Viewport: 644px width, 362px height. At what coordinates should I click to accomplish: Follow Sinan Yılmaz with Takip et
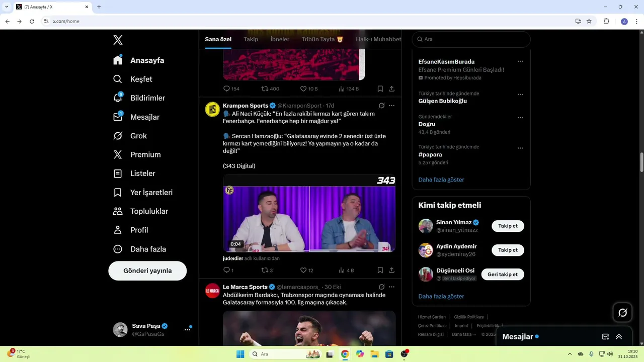pos(508,226)
